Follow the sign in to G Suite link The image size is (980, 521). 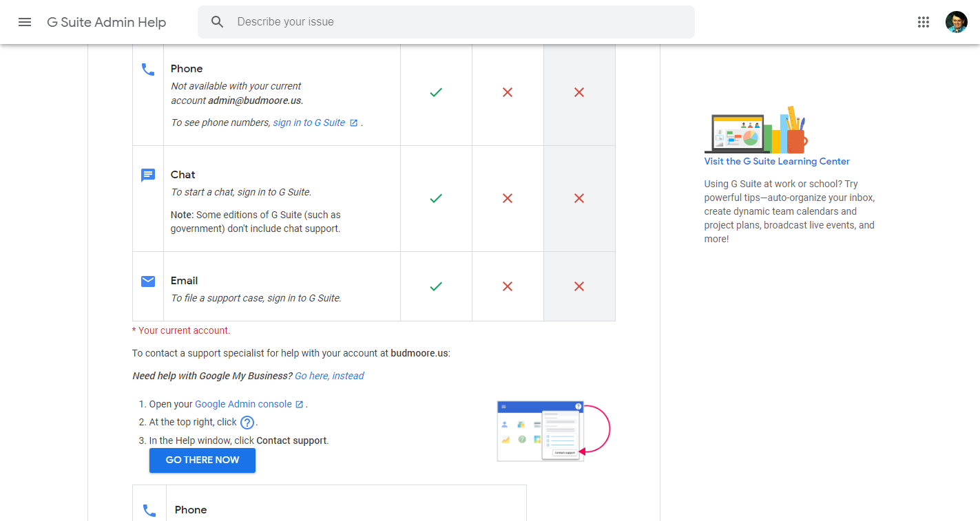(309, 123)
